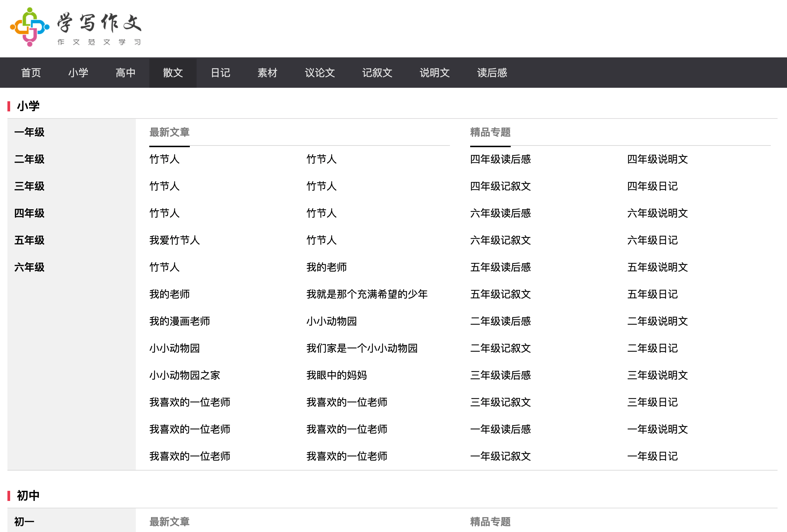Image resolution: width=787 pixels, height=532 pixels.
Task: Open the topic 四年级日记
Action: [653, 186]
